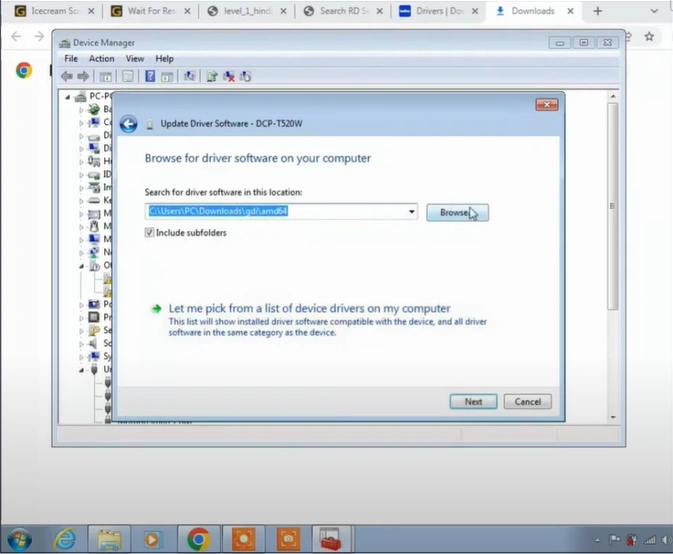Viewport: 673px width, 554px height.
Task: Collapse the PC-PC root tree node
Action: point(69,97)
